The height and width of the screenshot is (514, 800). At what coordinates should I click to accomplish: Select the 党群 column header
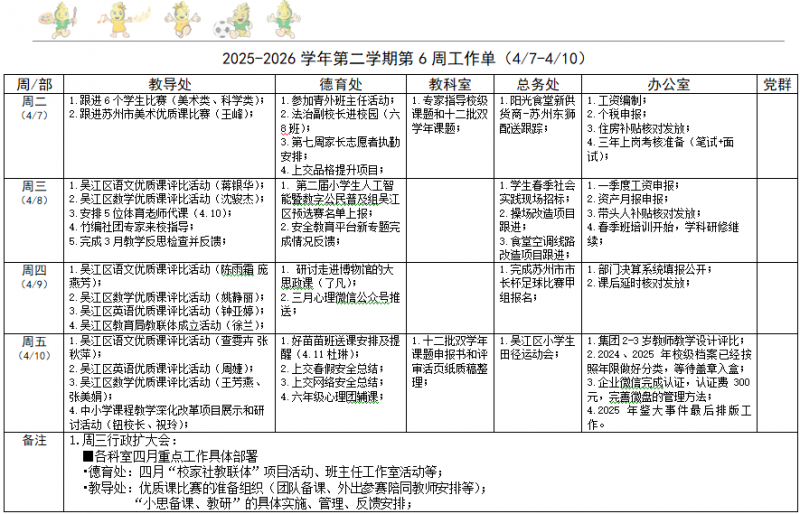pos(776,83)
